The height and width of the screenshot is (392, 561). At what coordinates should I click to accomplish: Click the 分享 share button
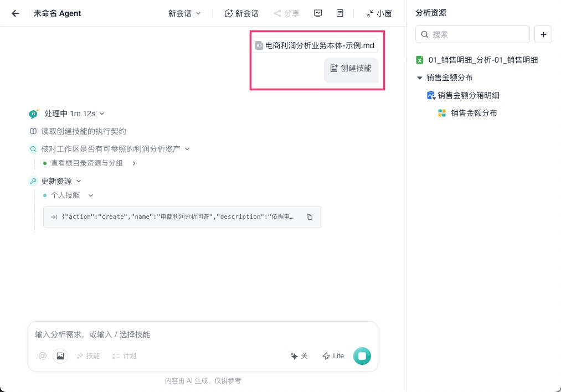pos(286,14)
